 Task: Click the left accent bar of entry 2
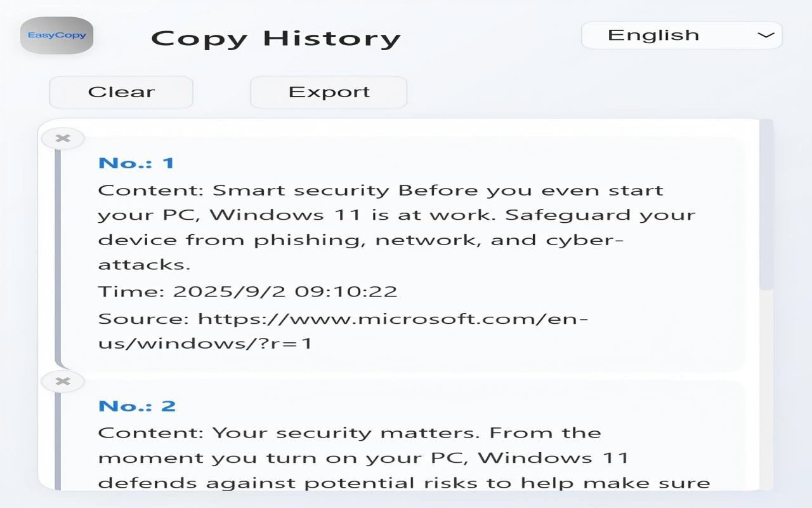pyautogui.click(x=58, y=444)
